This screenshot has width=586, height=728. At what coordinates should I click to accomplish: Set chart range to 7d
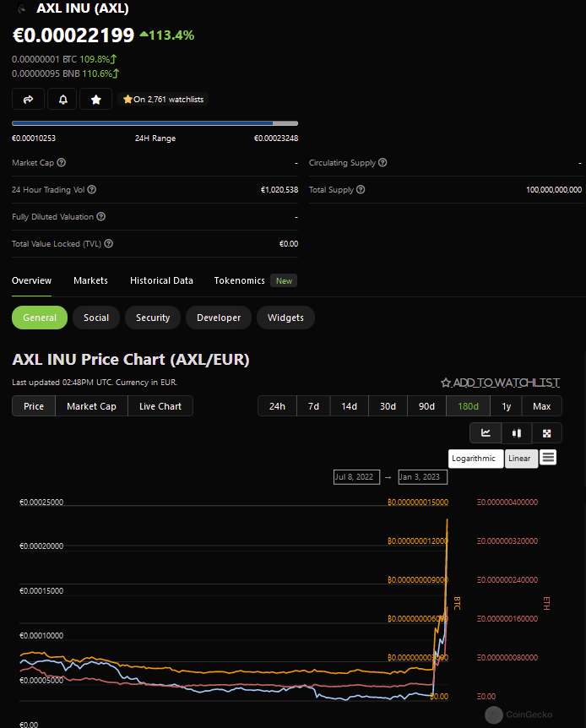(313, 406)
